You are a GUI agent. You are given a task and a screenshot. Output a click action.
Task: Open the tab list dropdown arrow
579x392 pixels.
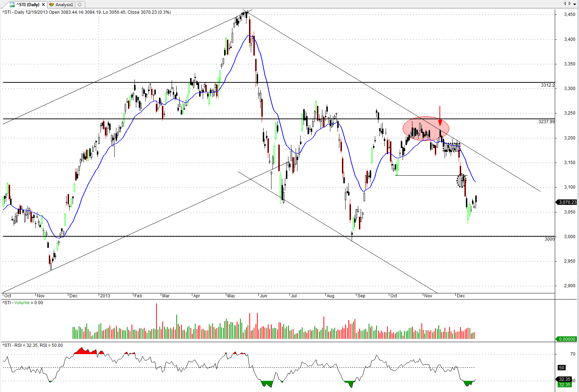pos(570,4)
